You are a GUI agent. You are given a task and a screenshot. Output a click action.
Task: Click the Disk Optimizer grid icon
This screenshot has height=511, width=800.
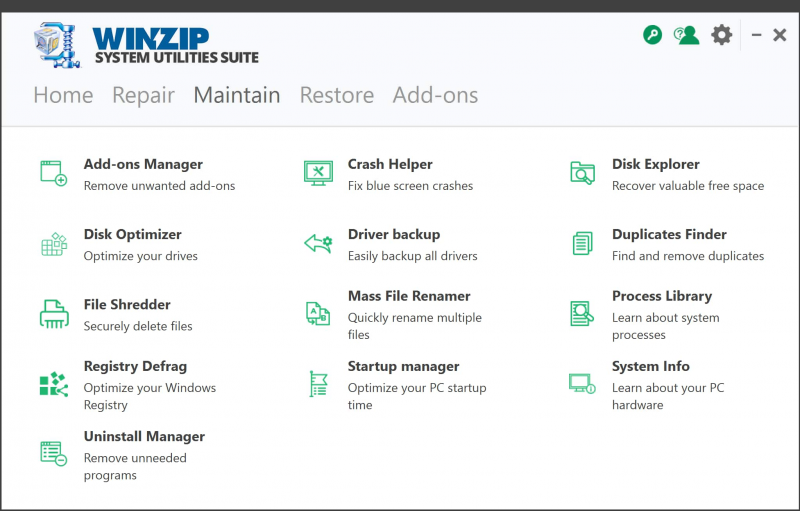pos(54,244)
